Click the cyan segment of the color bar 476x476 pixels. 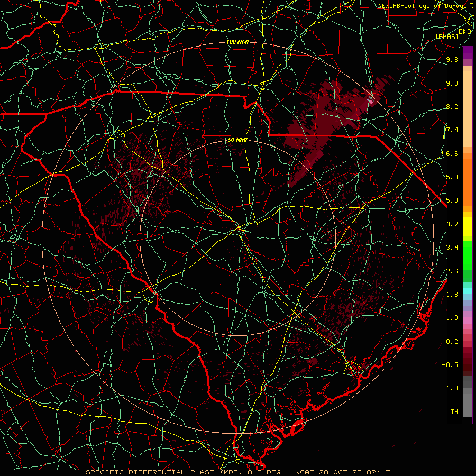click(x=467, y=291)
